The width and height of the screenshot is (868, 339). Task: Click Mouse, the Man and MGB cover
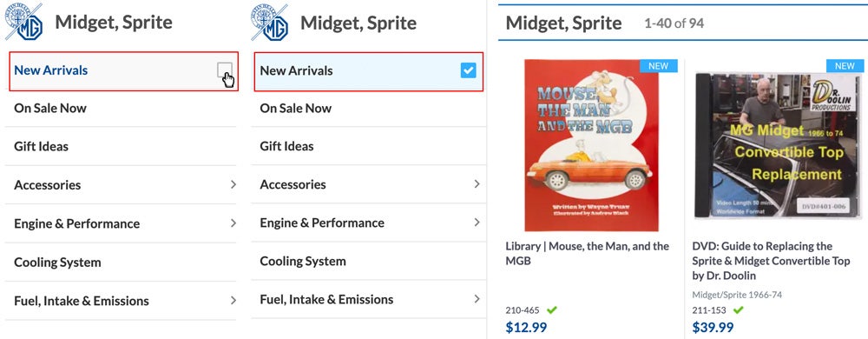pos(592,145)
